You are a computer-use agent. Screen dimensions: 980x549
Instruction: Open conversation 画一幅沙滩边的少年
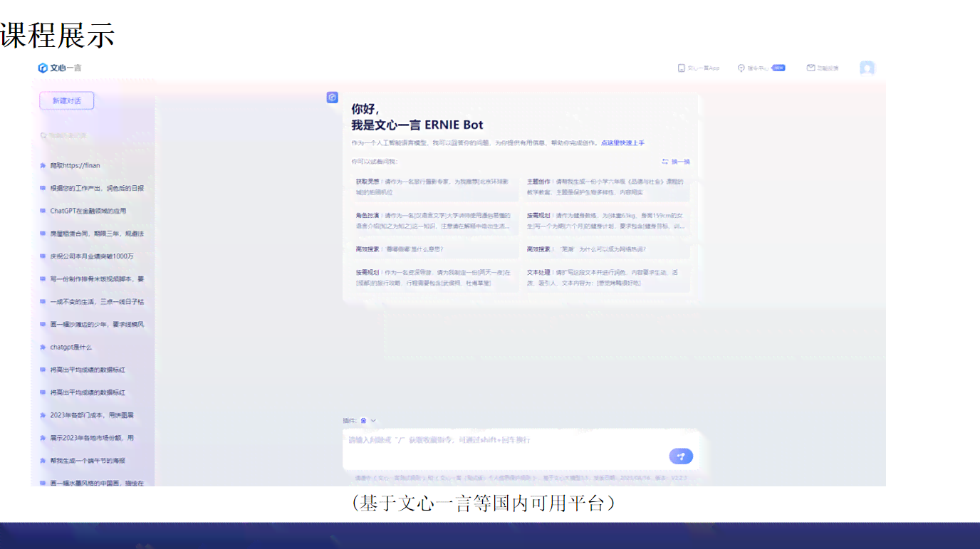[x=97, y=325]
